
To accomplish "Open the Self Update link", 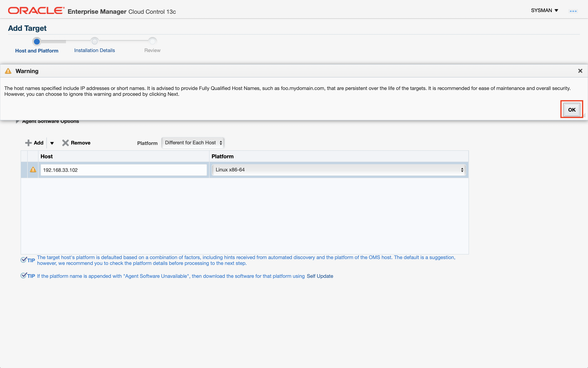I will click(320, 276).
